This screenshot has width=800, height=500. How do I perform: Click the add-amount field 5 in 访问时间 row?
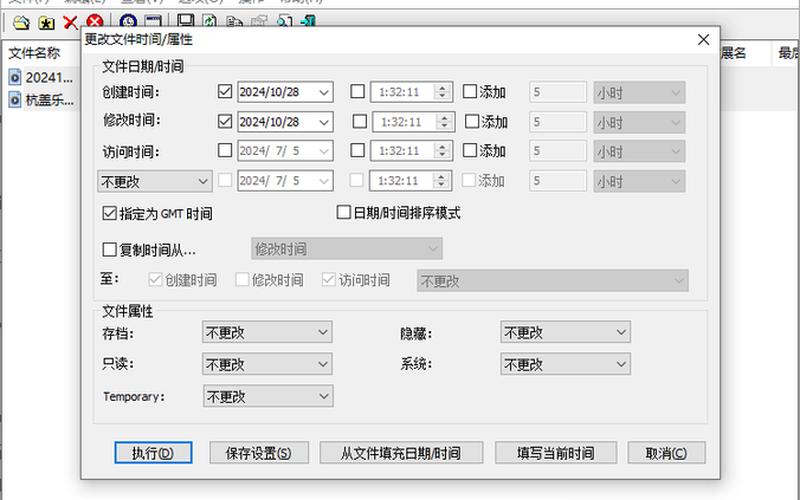558,151
